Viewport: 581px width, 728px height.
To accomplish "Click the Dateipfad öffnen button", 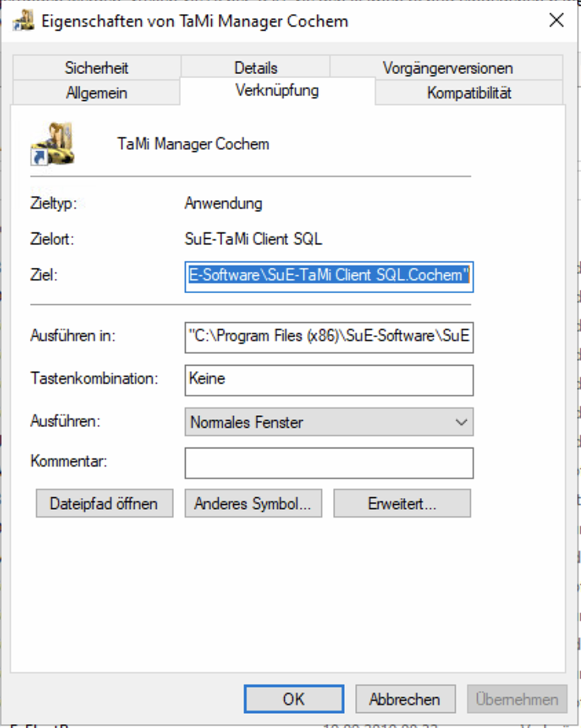I will click(105, 503).
